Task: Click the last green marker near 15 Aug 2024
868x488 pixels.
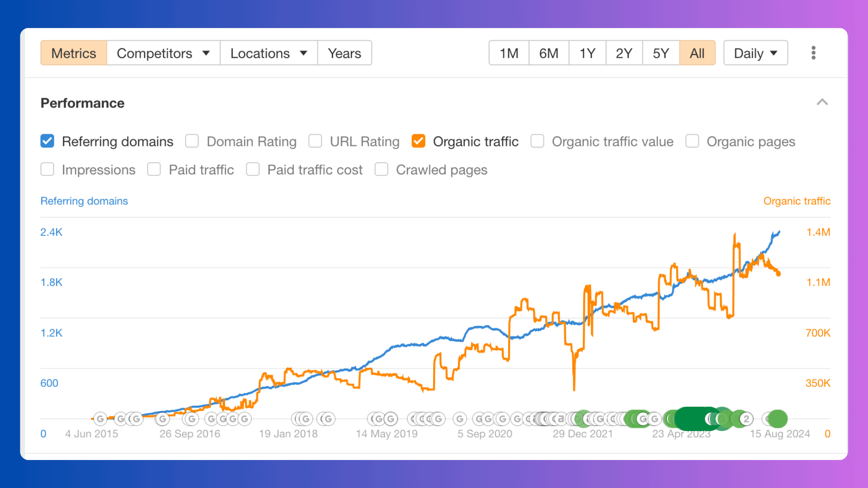Action: coord(778,419)
